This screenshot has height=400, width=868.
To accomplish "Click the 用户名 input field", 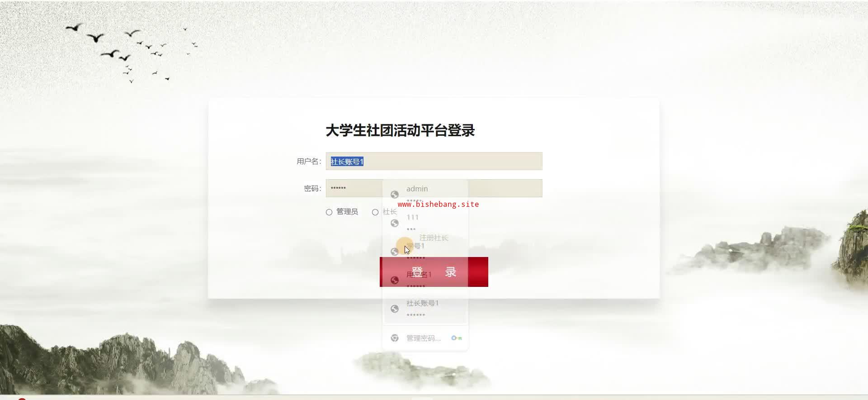I will click(x=434, y=161).
